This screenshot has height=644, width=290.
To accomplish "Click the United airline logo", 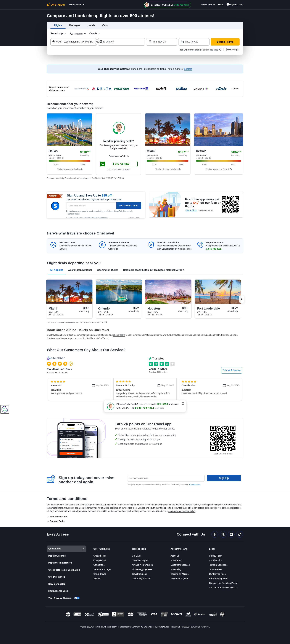I will point(141,89).
